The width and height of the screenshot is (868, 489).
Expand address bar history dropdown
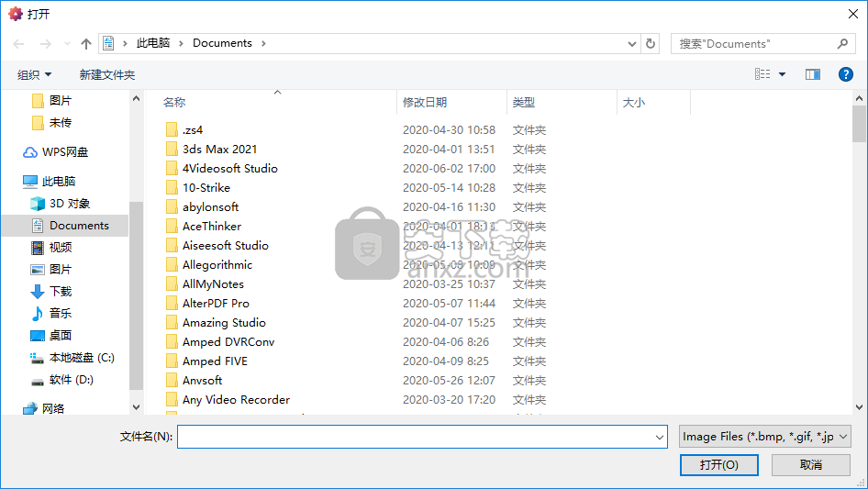(x=631, y=44)
